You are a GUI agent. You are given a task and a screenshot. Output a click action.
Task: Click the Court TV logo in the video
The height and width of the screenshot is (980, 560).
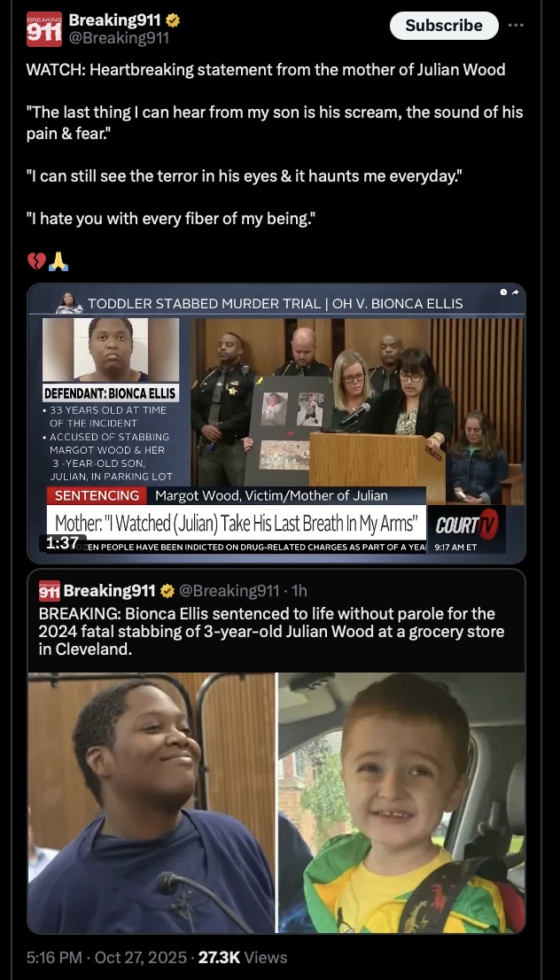coord(466,525)
